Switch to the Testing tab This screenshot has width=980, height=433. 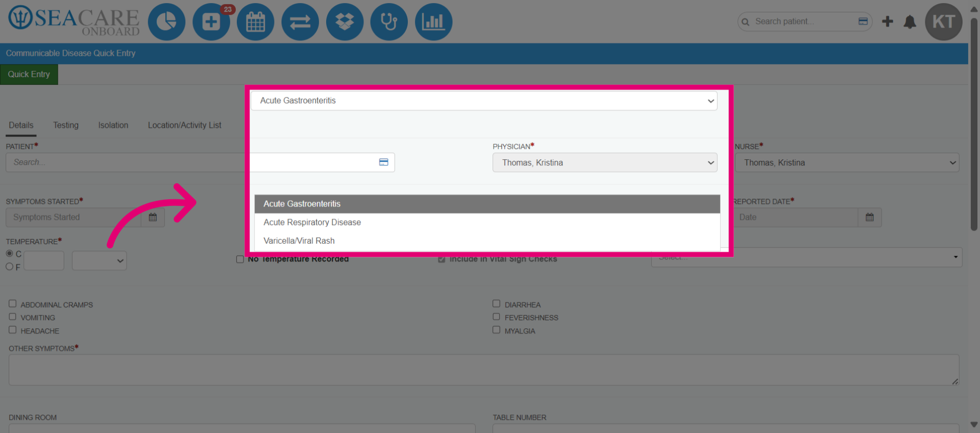point(66,125)
